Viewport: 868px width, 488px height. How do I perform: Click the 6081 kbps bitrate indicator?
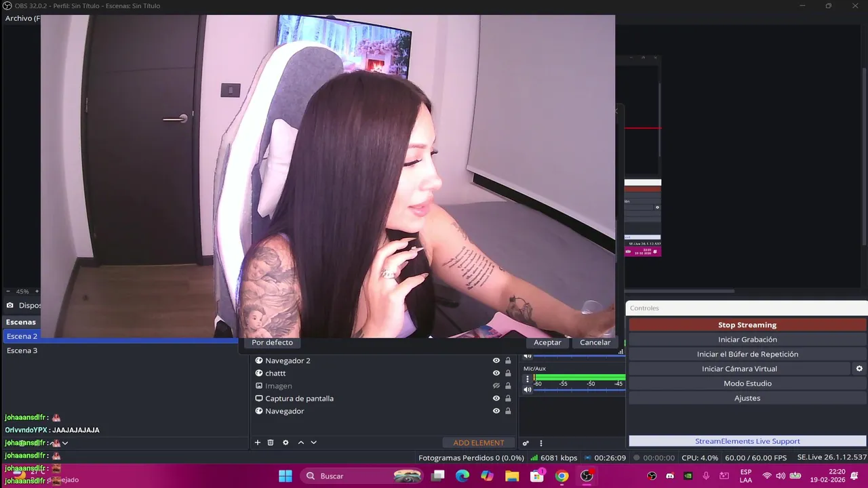point(554,457)
